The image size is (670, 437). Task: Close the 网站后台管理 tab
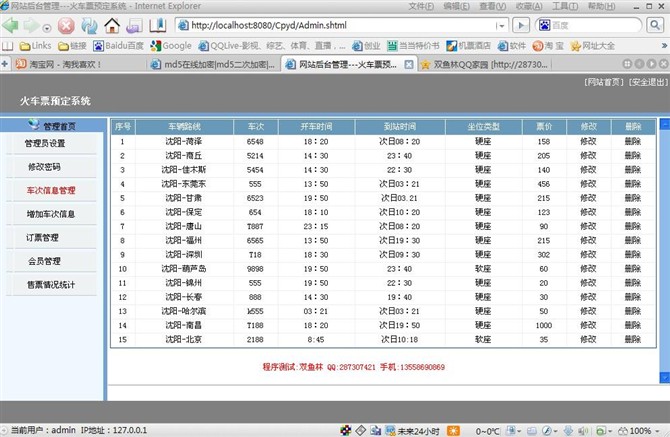(409, 65)
